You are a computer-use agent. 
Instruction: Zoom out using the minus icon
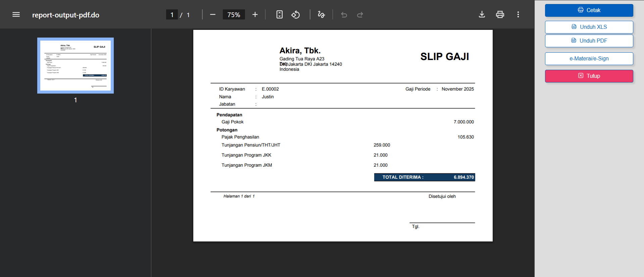[x=212, y=15]
